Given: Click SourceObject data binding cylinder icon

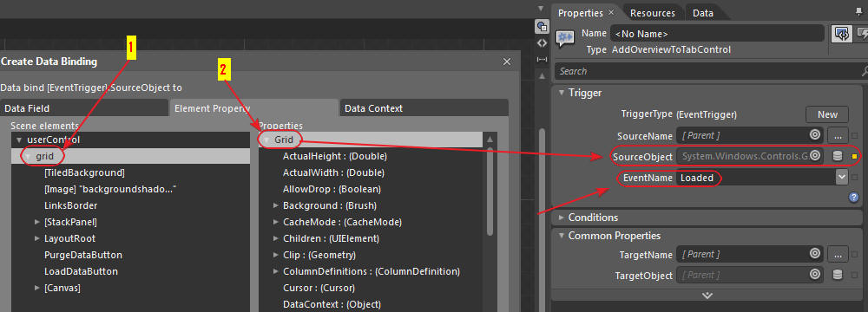Looking at the screenshot, I should 838,157.
